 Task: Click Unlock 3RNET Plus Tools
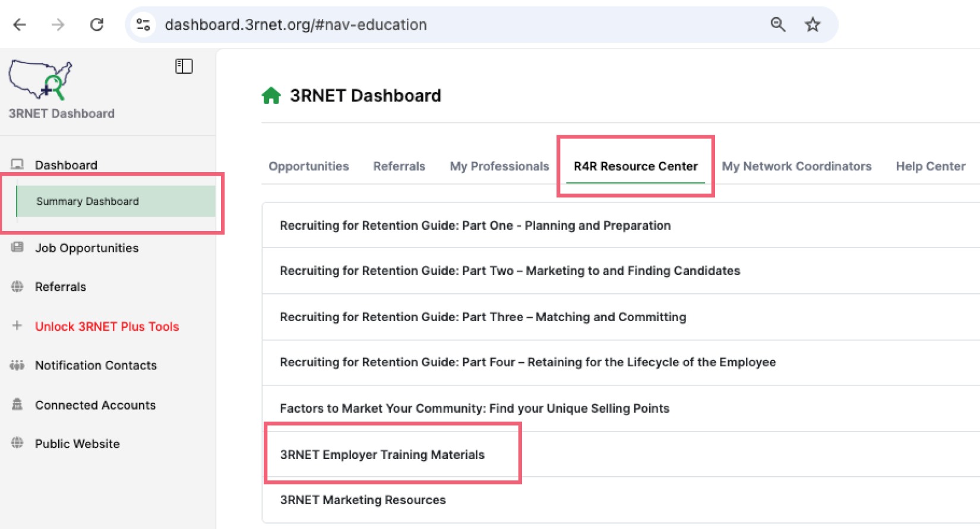click(x=107, y=327)
